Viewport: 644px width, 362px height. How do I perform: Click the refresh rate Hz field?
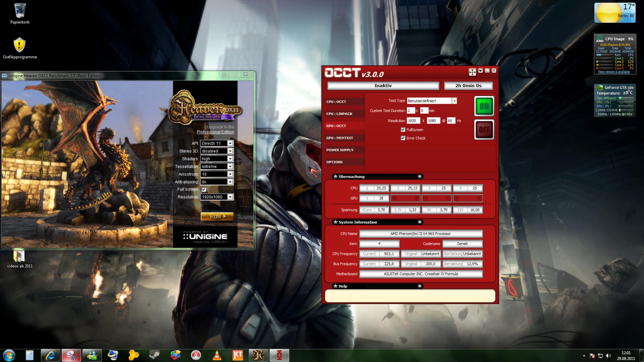pos(451,121)
